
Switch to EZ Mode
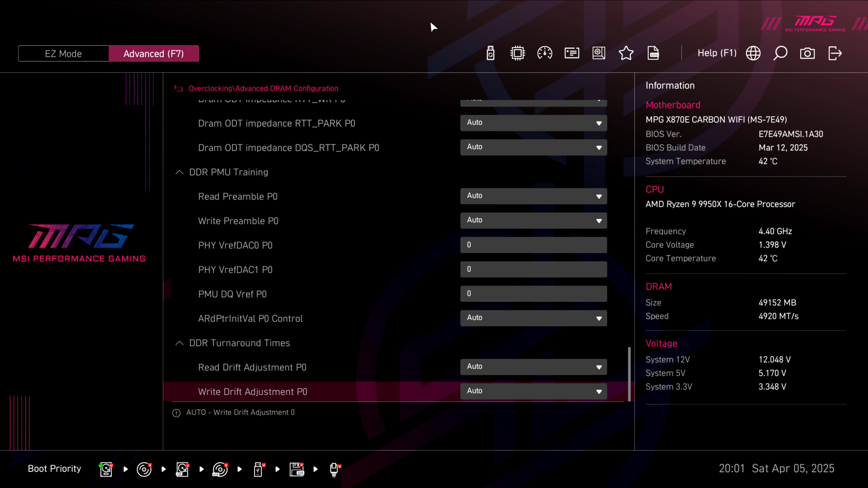point(63,54)
